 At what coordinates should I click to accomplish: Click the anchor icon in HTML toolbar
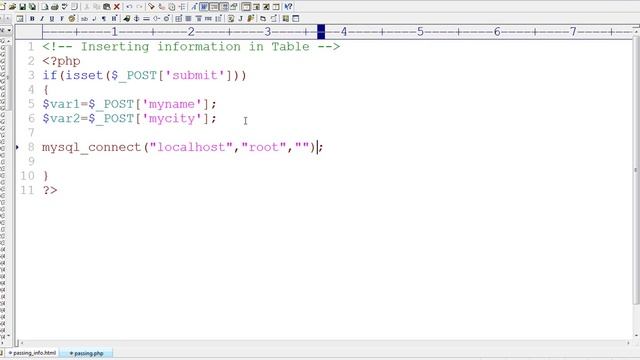click(136, 19)
